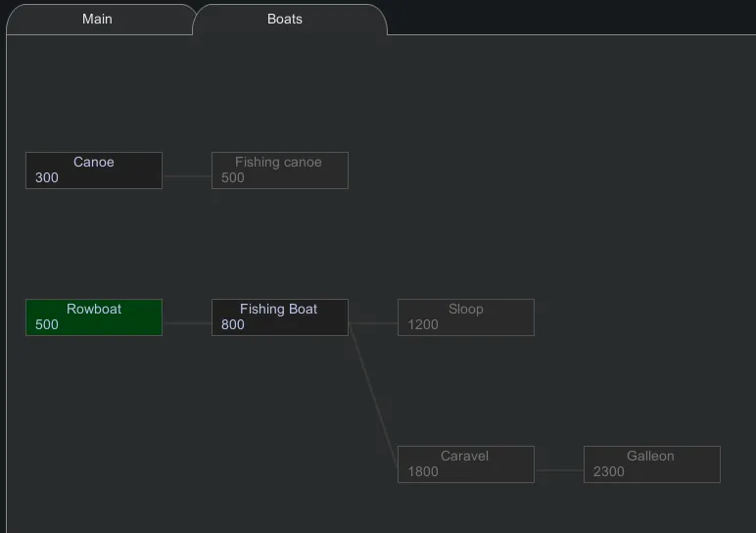Click the connector between Rowboat and Fishing Boat
Image resolution: width=756 pixels, height=533 pixels.
(x=187, y=322)
